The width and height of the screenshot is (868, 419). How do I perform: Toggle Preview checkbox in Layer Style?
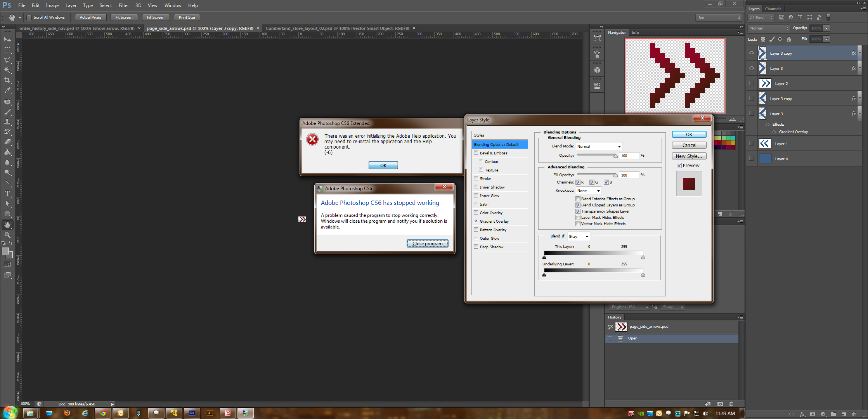679,166
